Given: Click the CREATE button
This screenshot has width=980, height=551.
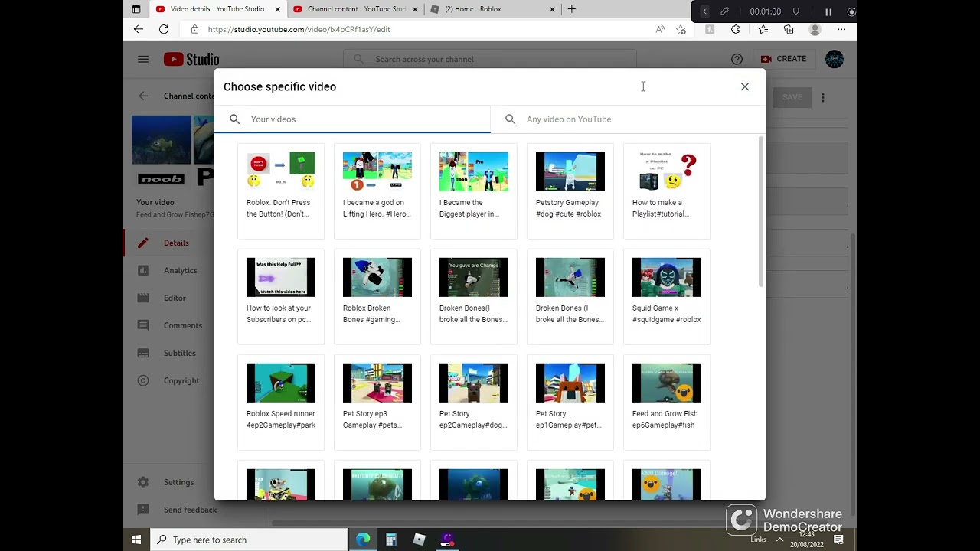Looking at the screenshot, I should click(x=783, y=59).
